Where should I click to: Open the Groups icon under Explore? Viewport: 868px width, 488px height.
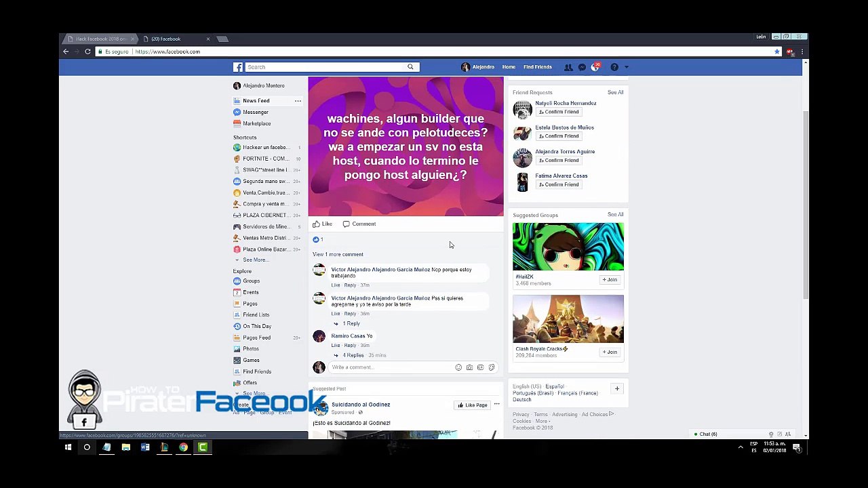(x=237, y=281)
